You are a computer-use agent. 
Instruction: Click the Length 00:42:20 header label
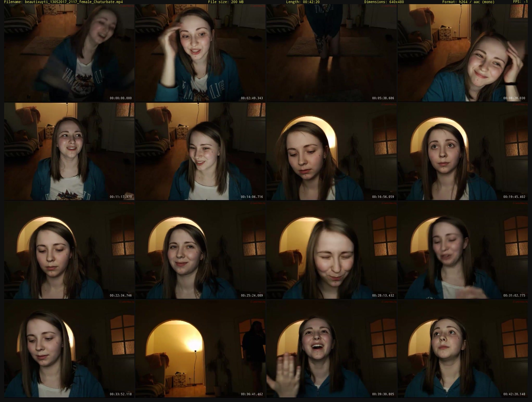pyautogui.click(x=303, y=2)
